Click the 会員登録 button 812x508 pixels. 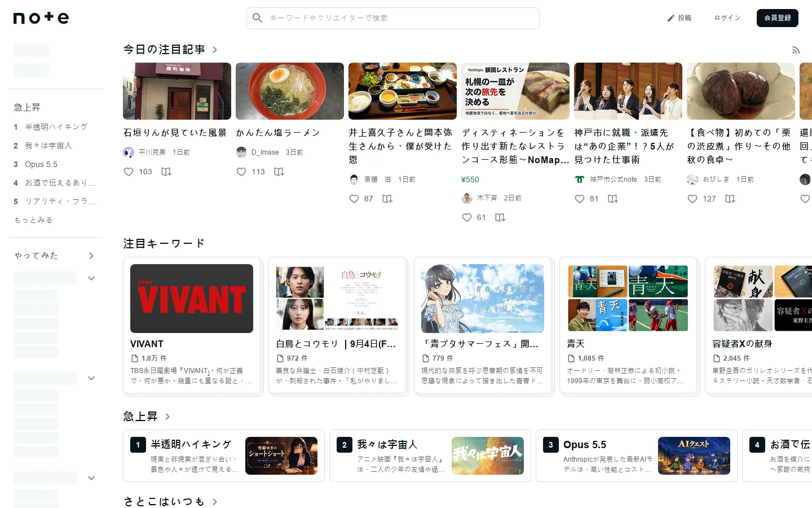point(778,18)
